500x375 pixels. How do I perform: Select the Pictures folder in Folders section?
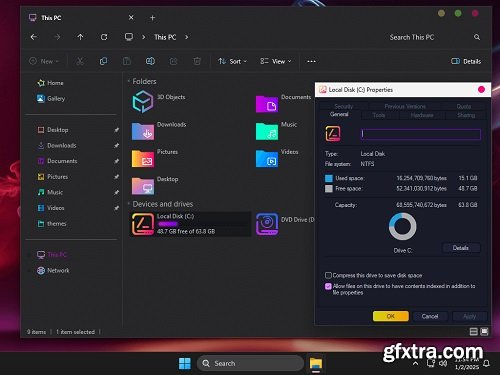[143, 158]
